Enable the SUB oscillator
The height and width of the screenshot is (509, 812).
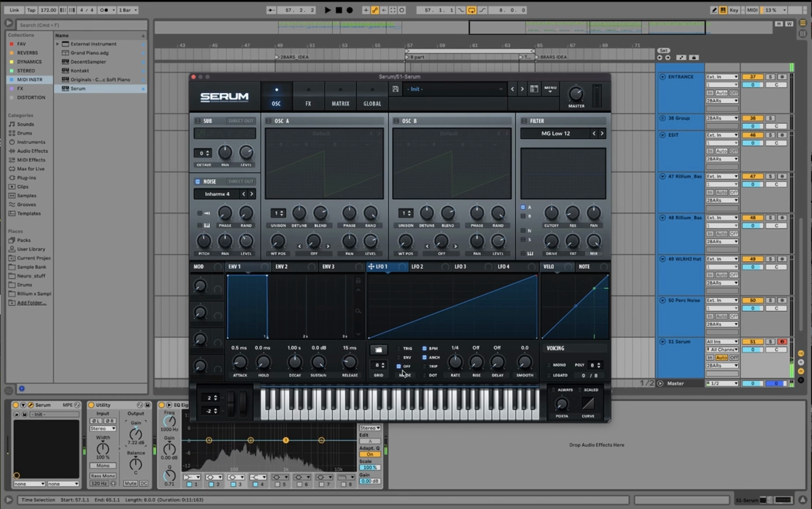point(198,121)
